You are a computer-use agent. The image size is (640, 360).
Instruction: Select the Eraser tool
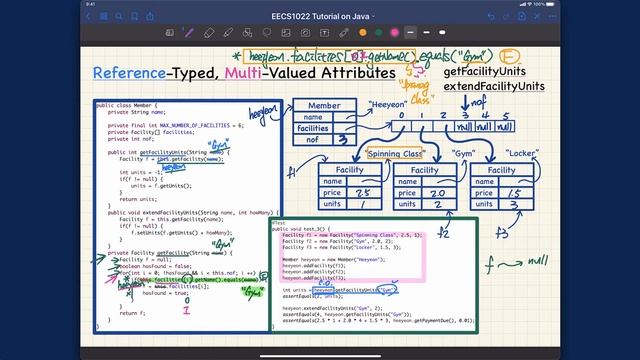click(209, 33)
